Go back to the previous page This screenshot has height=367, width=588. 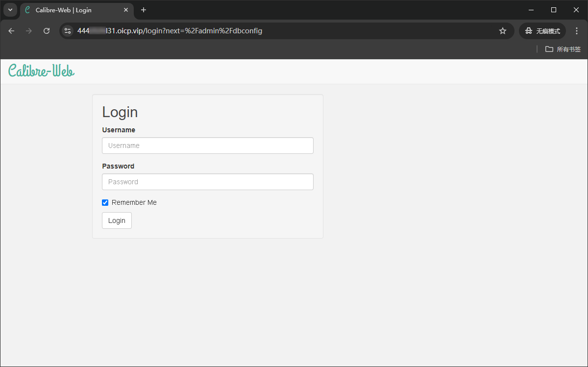coord(11,31)
